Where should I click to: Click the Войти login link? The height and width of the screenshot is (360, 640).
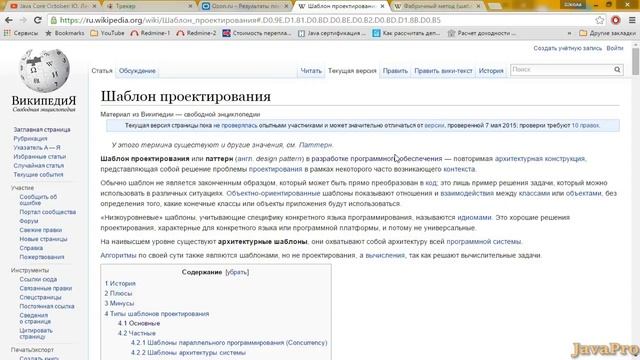click(615, 48)
